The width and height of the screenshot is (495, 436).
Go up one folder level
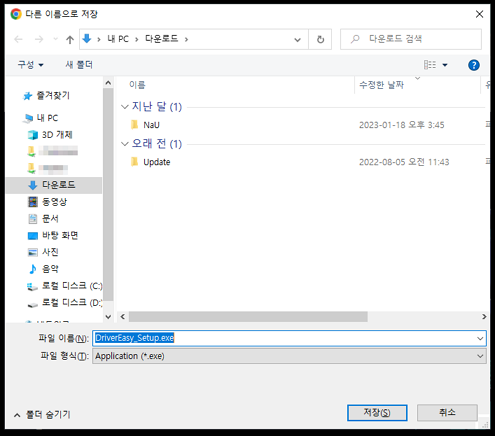(70, 40)
